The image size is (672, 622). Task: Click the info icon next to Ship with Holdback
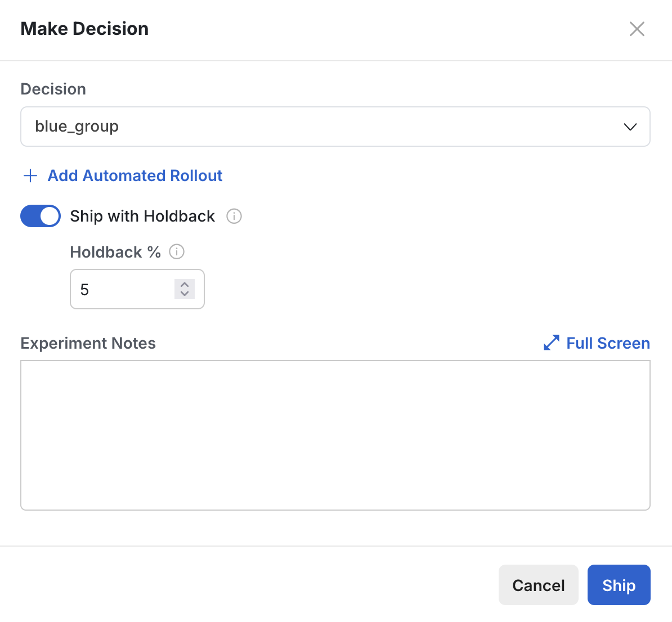(234, 216)
